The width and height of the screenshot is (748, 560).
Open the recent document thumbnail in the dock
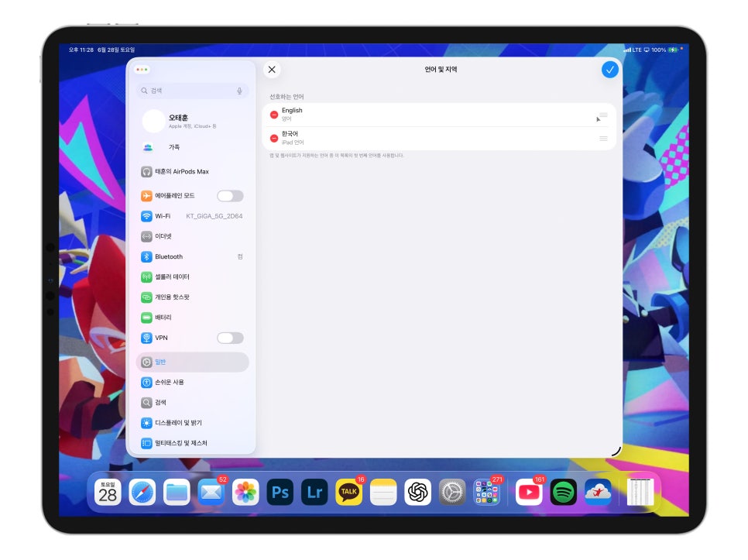(x=640, y=493)
